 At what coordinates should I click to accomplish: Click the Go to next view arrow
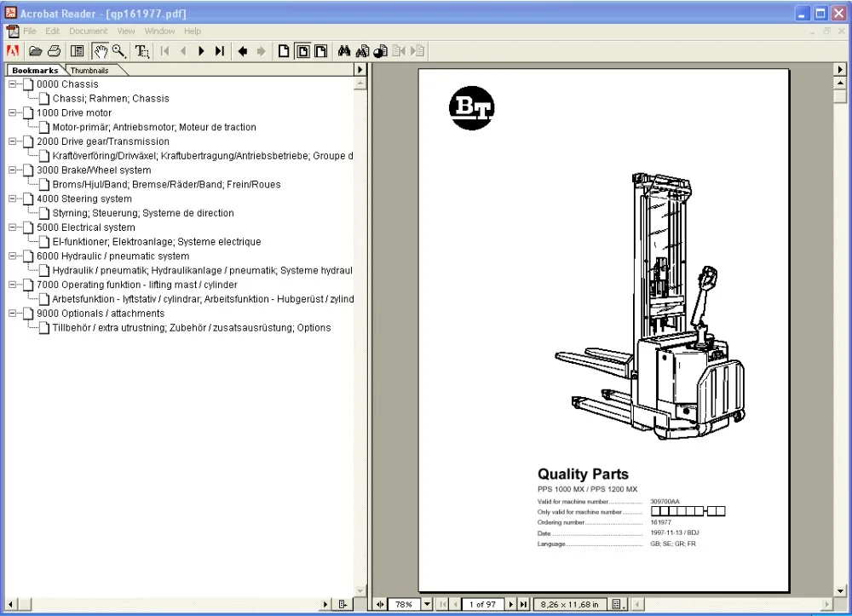pos(261,51)
